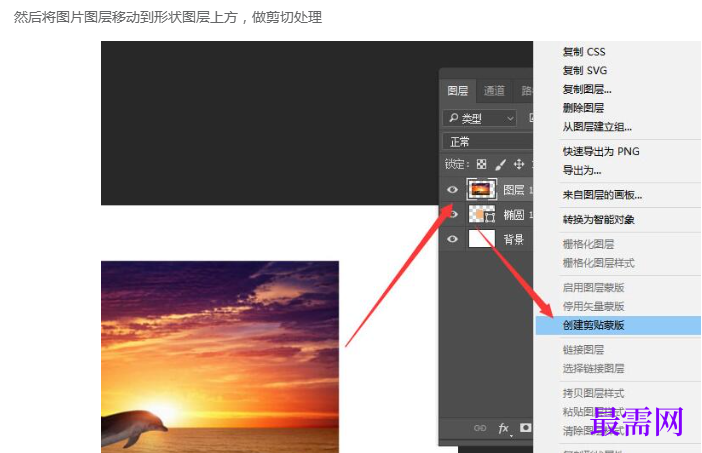The height and width of the screenshot is (453, 702).
Task: Choose 复制 SVG from context menu
Action: (585, 70)
